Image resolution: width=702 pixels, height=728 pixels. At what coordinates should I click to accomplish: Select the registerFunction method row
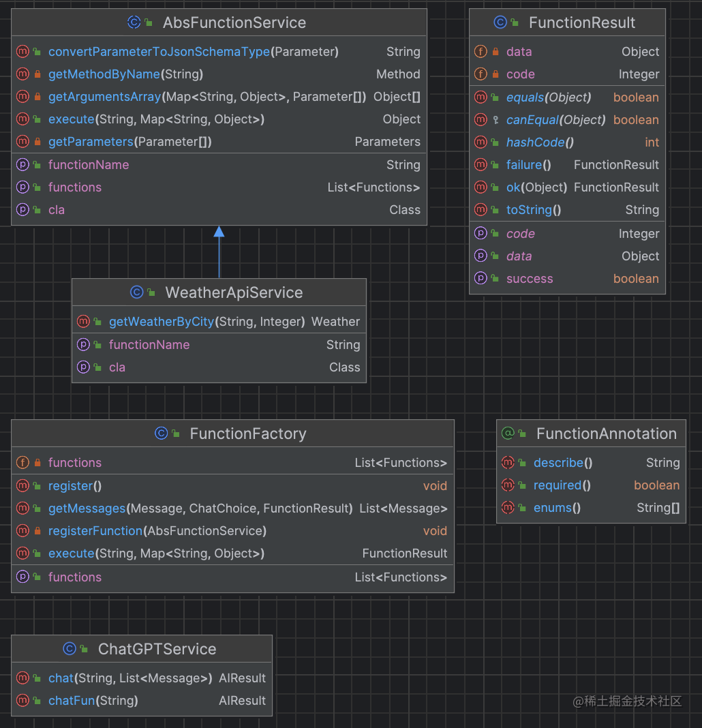[232, 531]
